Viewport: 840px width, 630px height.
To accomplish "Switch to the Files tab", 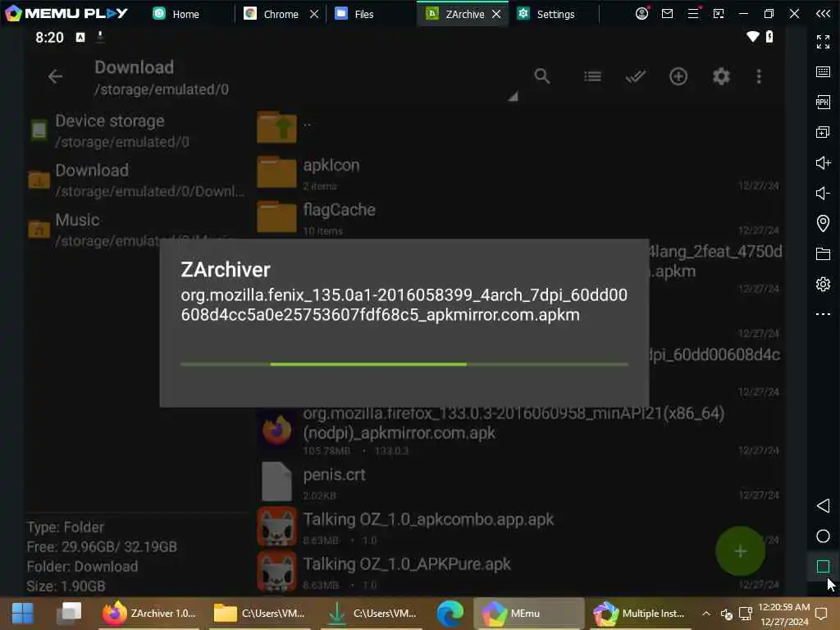I will point(354,14).
